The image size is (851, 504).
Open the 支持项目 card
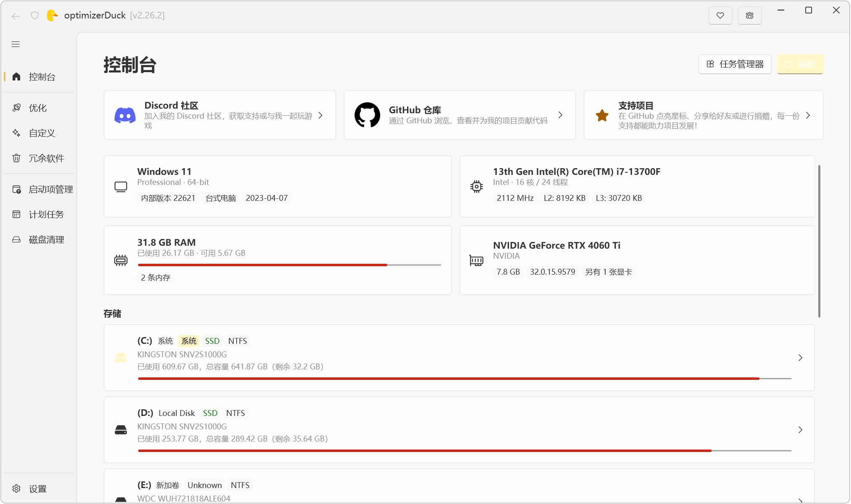pos(703,115)
